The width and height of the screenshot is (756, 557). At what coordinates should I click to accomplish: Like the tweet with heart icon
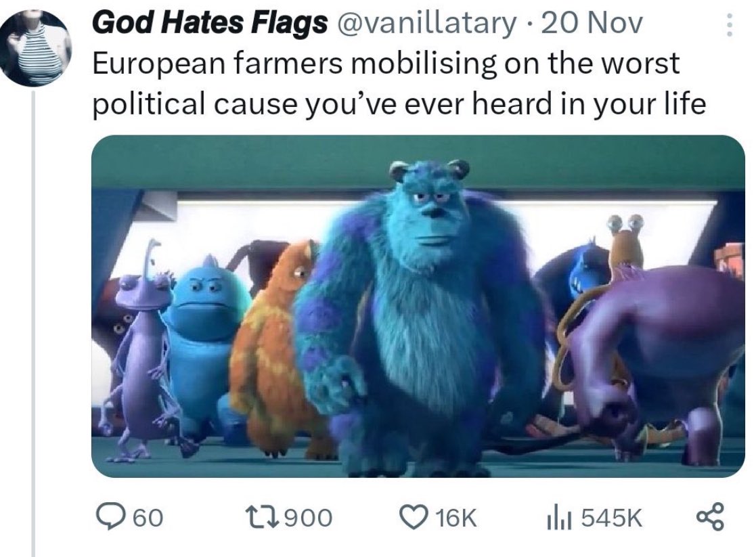tap(414, 517)
